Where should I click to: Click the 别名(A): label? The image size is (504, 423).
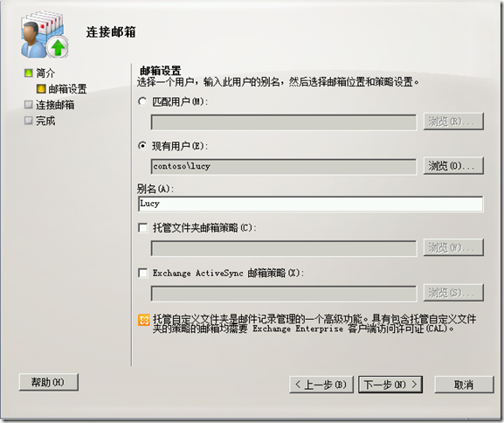click(x=155, y=189)
